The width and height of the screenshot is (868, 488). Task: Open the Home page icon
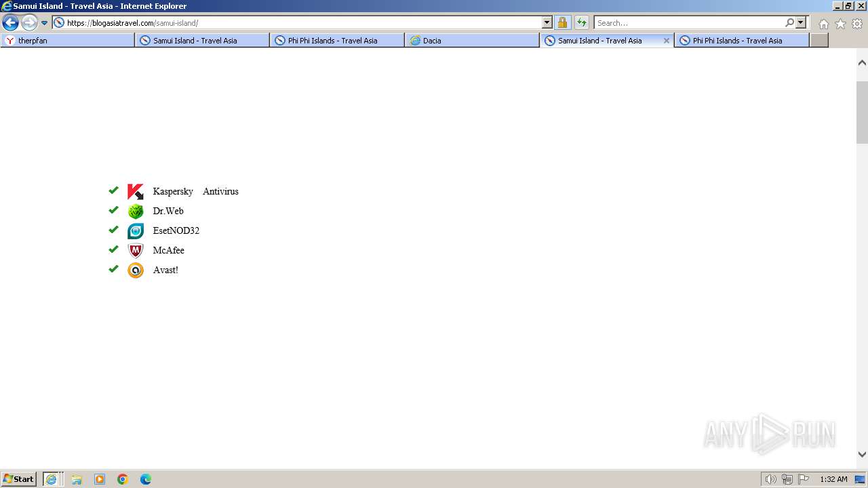tap(823, 24)
